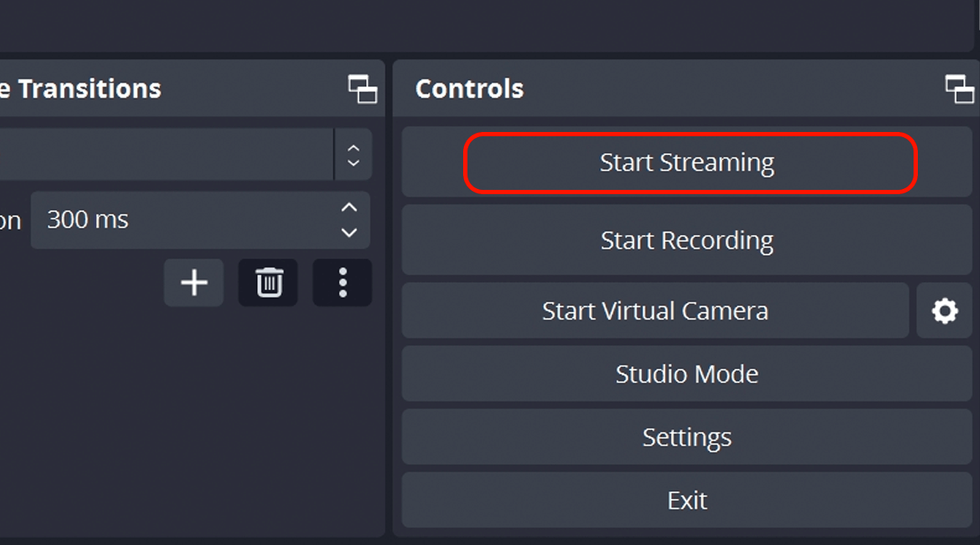Open OBS Settings
Viewport: 980px width, 545px height.
[686, 436]
